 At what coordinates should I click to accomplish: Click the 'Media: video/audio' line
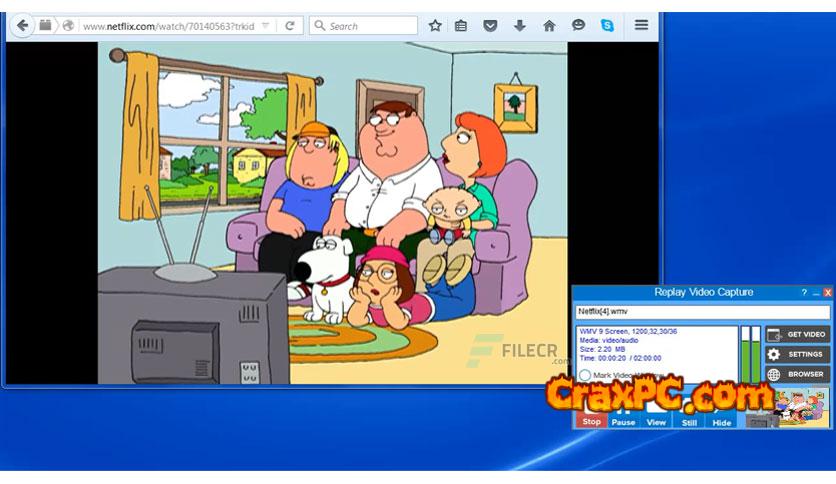pyautogui.click(x=609, y=340)
